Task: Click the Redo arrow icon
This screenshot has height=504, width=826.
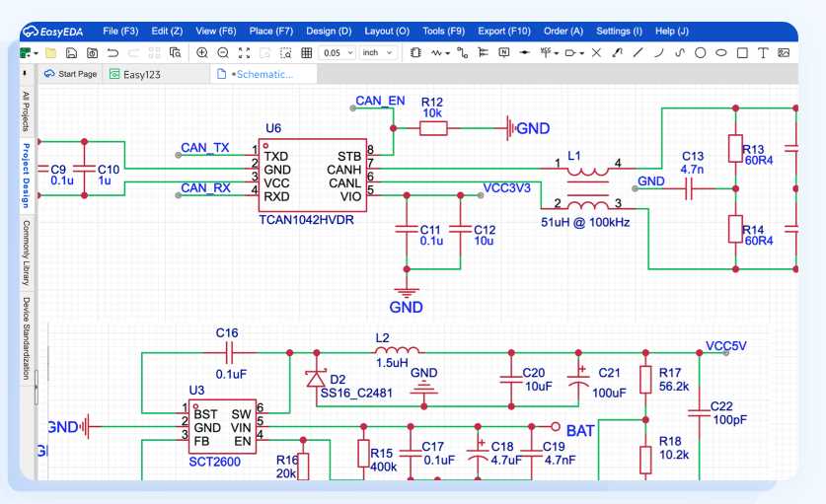Action: pos(134,52)
